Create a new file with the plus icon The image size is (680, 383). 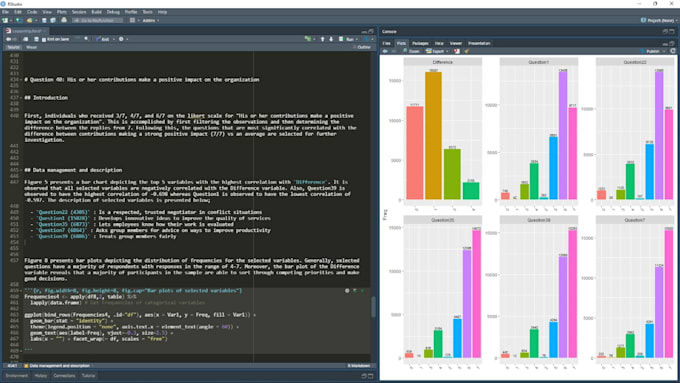(5, 20)
